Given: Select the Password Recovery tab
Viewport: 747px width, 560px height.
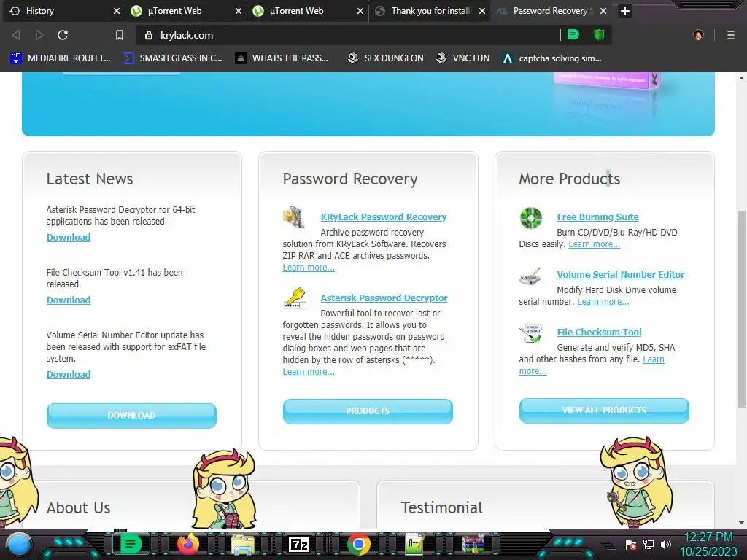Looking at the screenshot, I should pos(551,10).
